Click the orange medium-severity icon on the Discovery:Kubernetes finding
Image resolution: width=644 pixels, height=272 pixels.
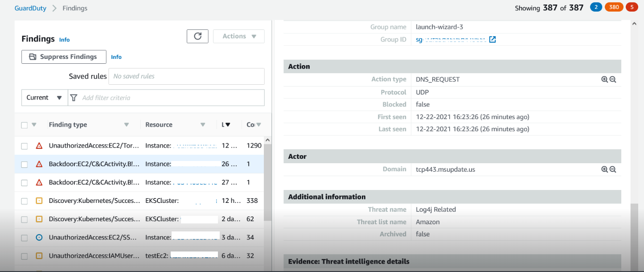(38, 201)
